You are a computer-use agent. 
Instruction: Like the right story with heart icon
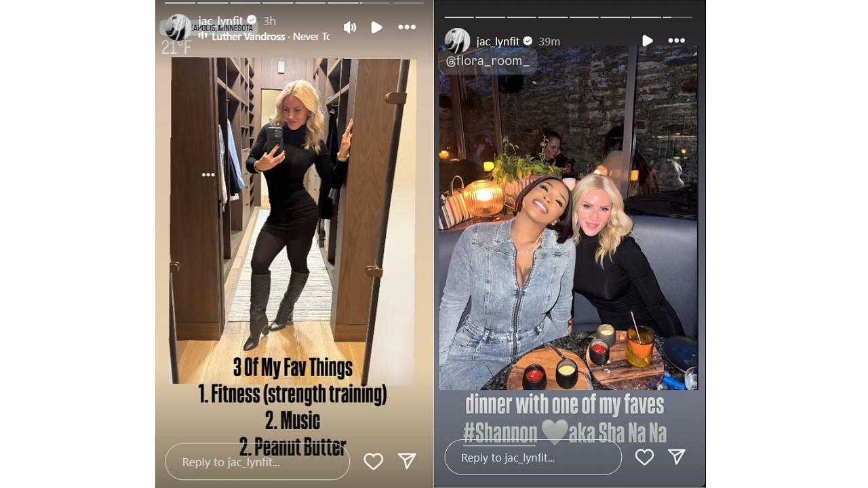point(644,457)
